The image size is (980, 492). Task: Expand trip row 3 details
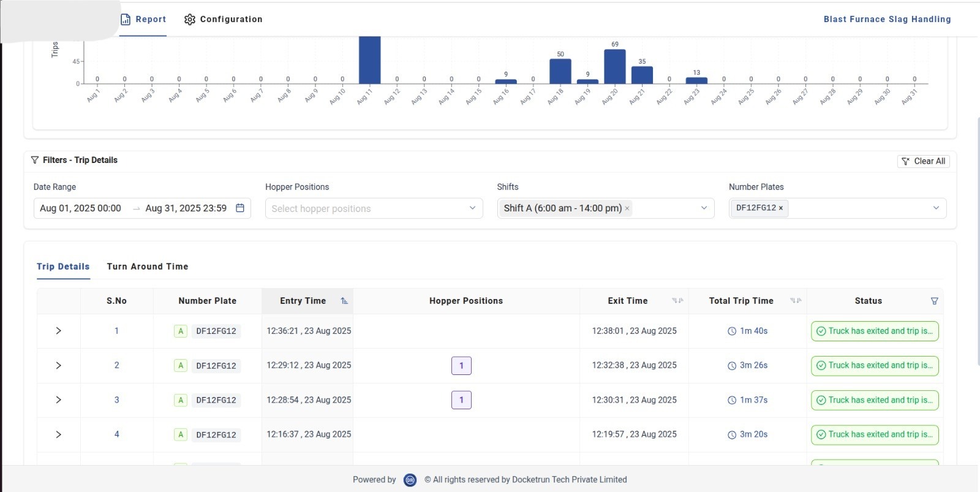58,400
